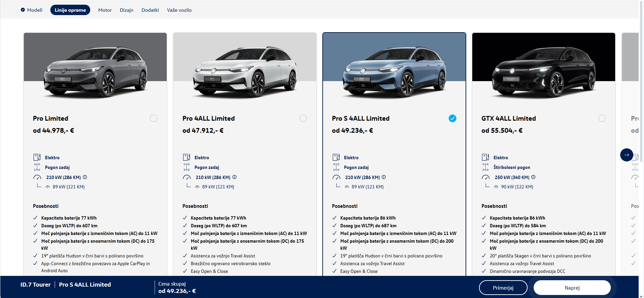Click the drivetrain icon beside Pogon zadaj on Pro S 4ALL Limited
This screenshot has height=298, width=644.
click(x=336, y=167)
